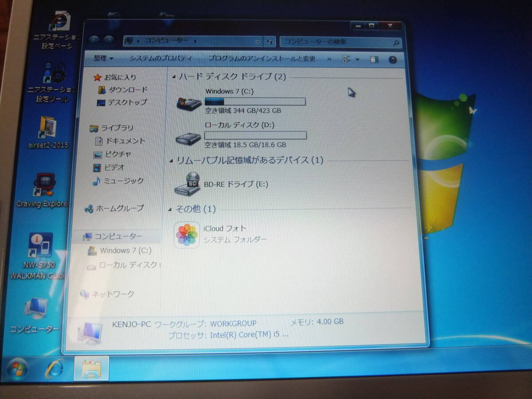The height and width of the screenshot is (399, 532).
Task: Select the Windows 7 (C:) drive icon
Action: point(188,103)
